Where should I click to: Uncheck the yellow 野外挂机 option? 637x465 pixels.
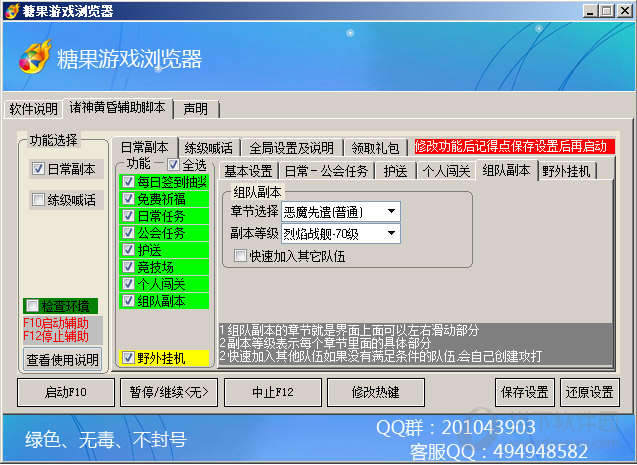coord(128,358)
